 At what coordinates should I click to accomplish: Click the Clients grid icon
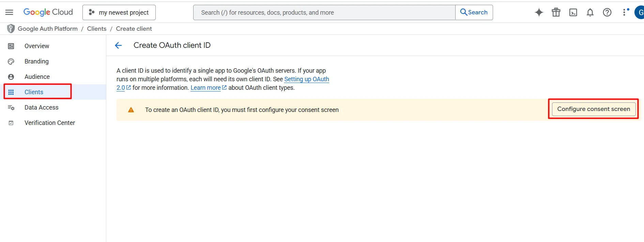click(11, 92)
